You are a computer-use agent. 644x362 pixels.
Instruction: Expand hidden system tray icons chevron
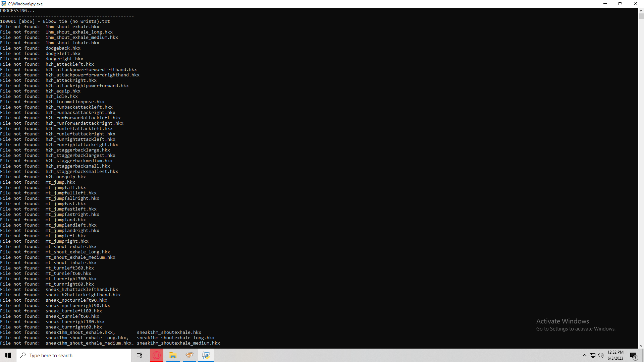(x=585, y=355)
